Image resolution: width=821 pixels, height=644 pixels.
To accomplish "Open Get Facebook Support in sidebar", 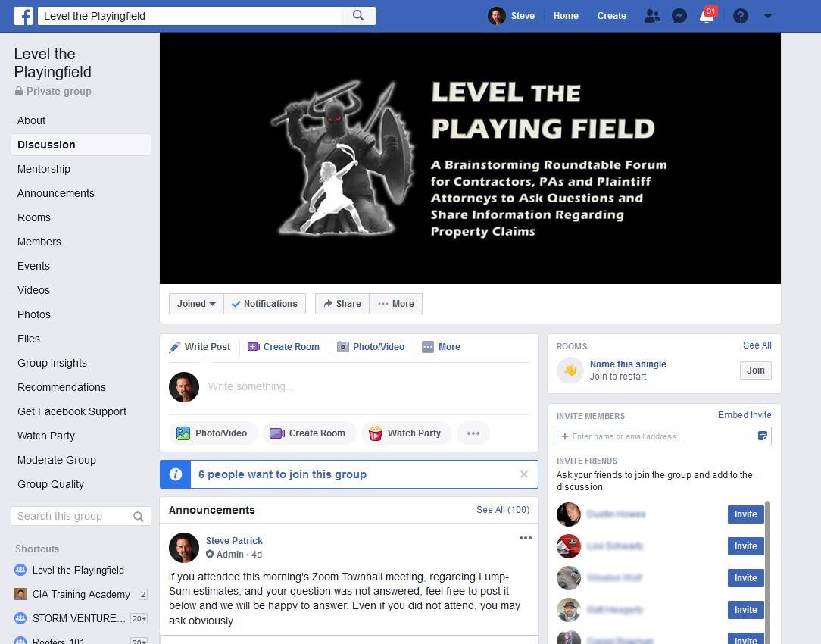I will tap(72, 411).
